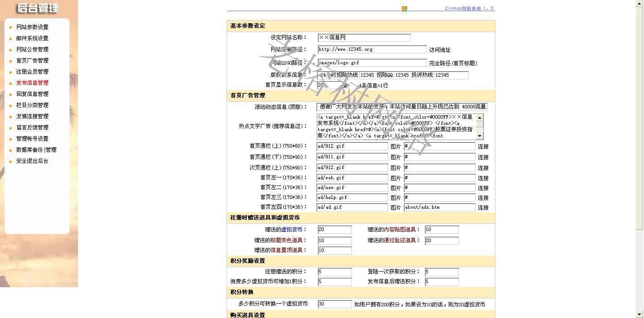Screen dimensions: 644x318
Task: Click the 消费多少虚拟货币可增加1积分 field
Action: coord(335,282)
